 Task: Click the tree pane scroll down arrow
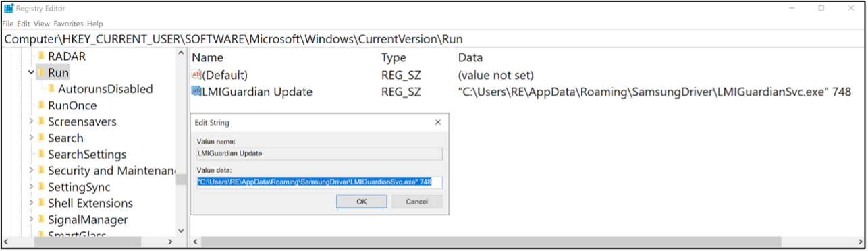(x=181, y=230)
